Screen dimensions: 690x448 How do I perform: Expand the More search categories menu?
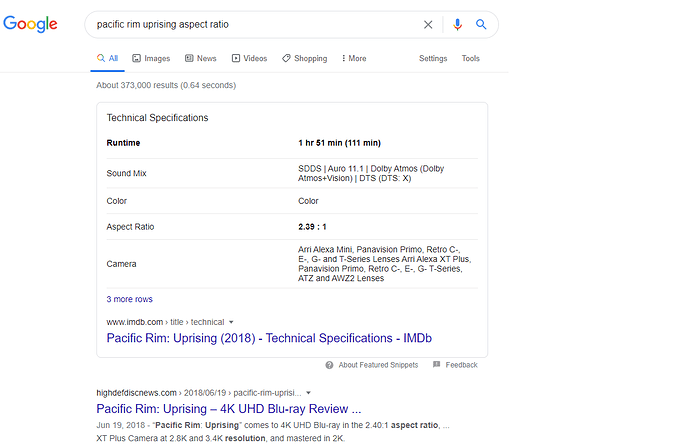352,59
